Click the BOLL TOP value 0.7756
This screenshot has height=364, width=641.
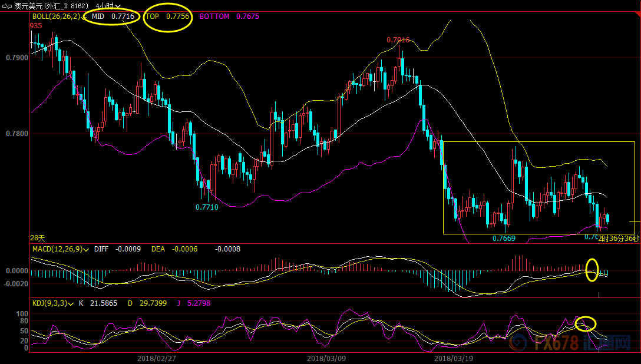point(177,16)
